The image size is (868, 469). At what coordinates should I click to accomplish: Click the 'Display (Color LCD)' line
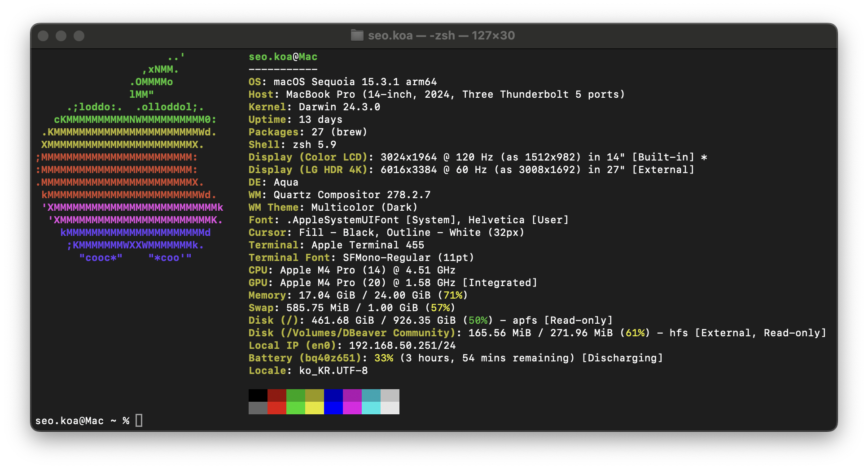click(x=478, y=157)
